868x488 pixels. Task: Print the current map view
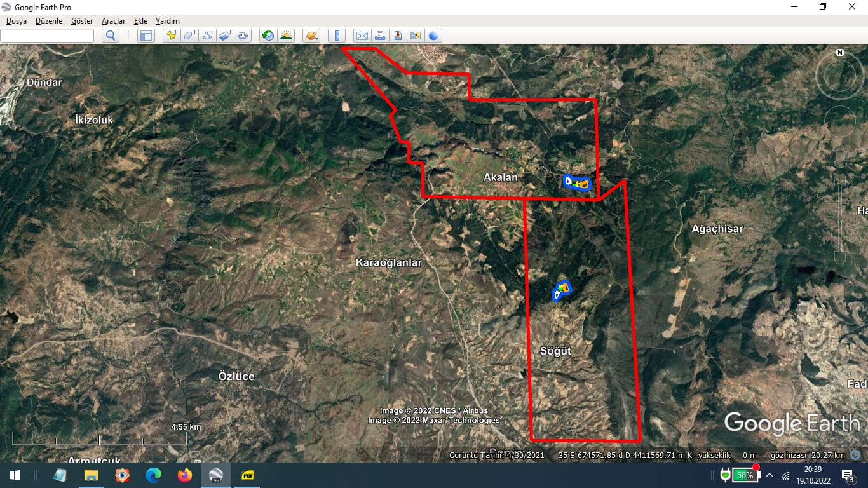coord(379,36)
